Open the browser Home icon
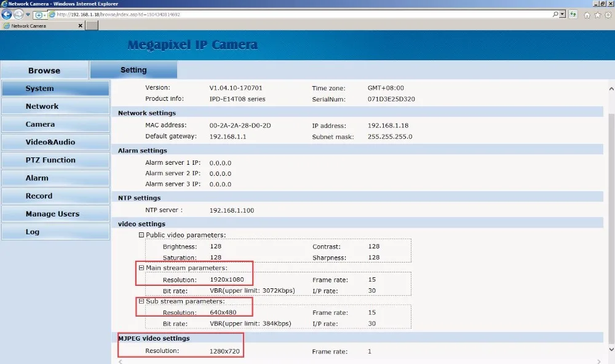This screenshot has width=615, height=364. click(587, 15)
